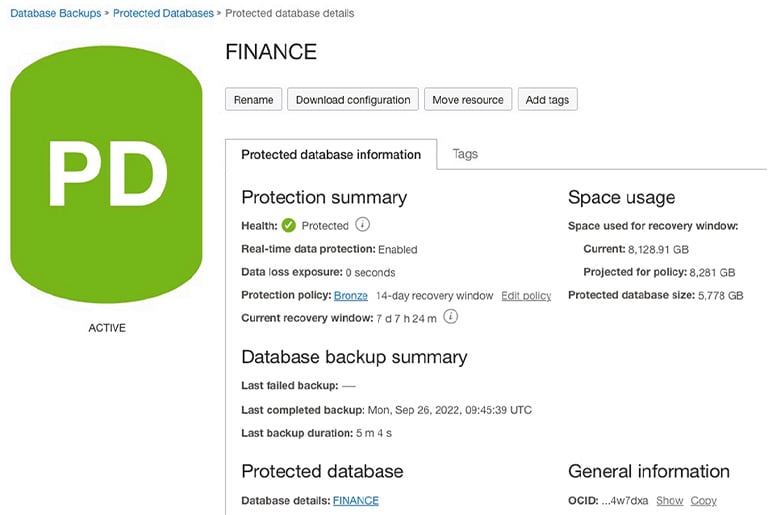Open info icon beside Protected health status
The image size is (770, 515).
(363, 225)
